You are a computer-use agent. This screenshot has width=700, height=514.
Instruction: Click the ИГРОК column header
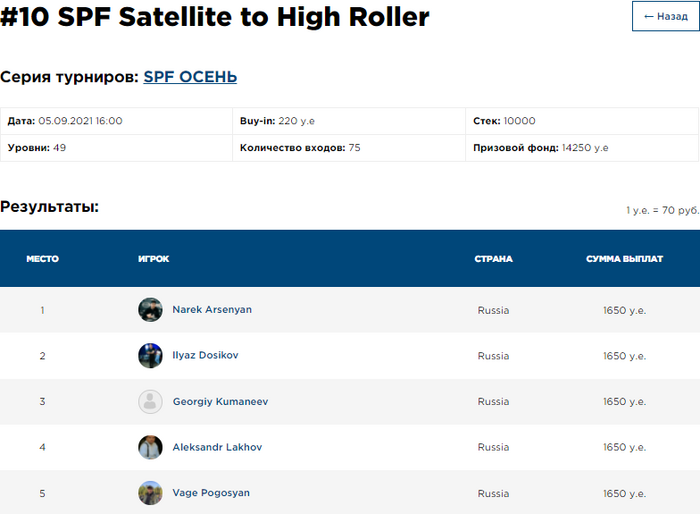[153, 259]
